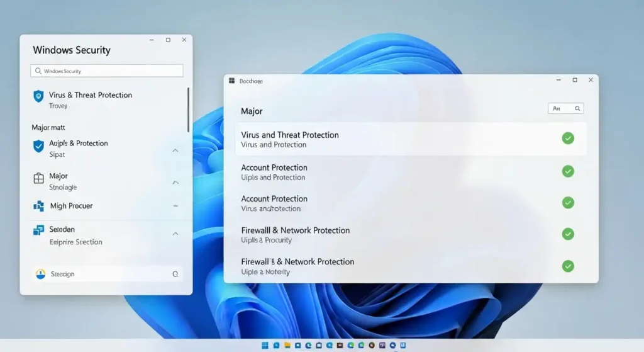Click the search field in Becchoen window
Screen dimensions: 644x352
coord(565,108)
